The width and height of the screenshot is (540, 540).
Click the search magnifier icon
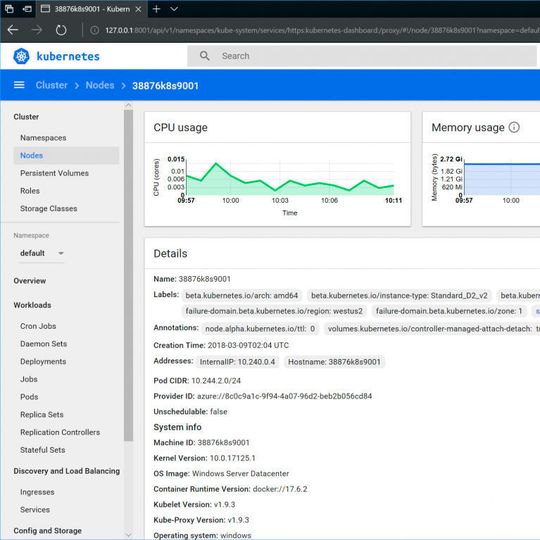click(x=205, y=56)
